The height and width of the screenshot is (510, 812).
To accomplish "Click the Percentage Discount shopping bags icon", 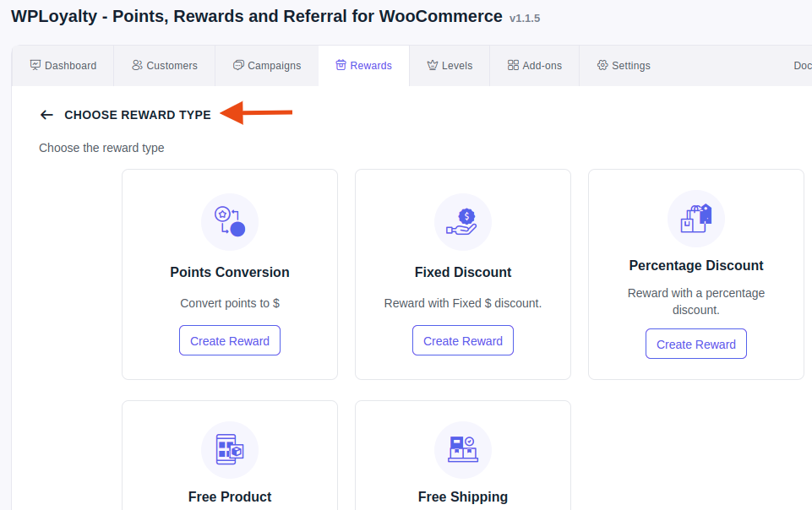I will (x=696, y=219).
